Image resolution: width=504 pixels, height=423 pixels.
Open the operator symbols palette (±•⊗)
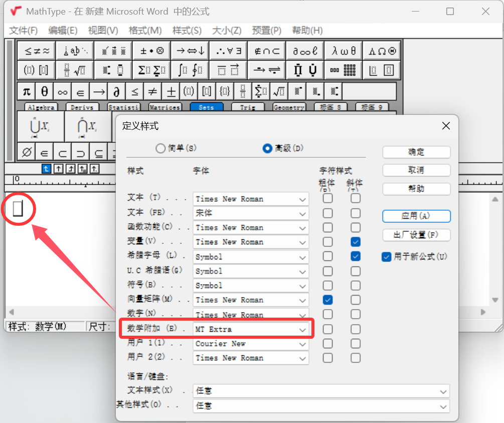point(151,51)
